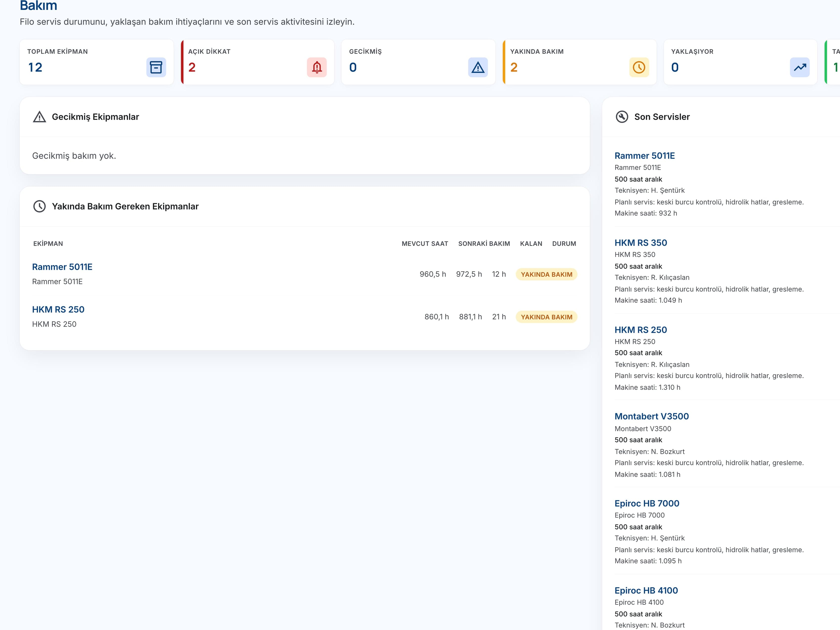Click the 12 h remaining value

point(499,274)
